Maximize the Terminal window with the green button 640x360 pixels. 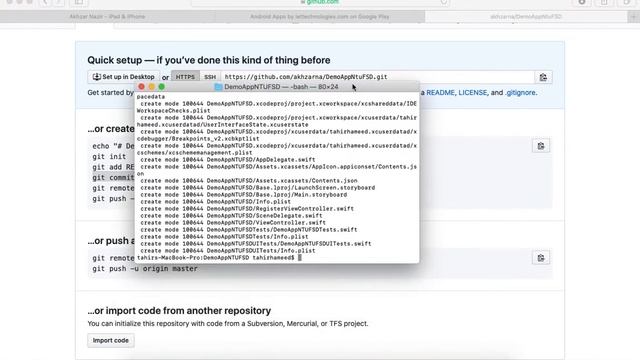click(x=162, y=87)
